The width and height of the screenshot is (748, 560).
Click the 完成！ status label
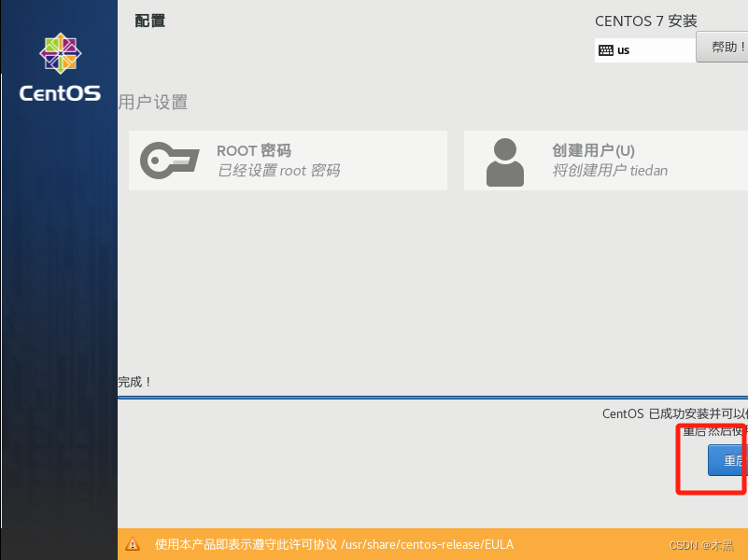135,382
